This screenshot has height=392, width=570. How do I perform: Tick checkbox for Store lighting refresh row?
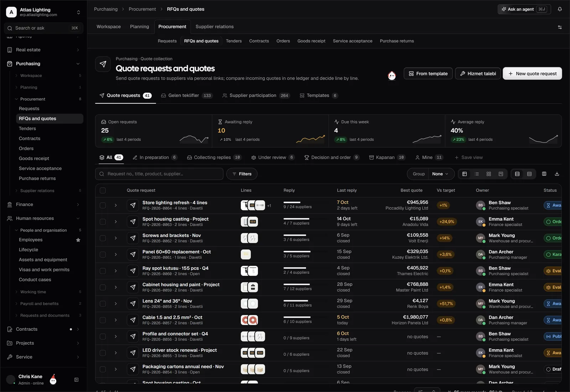coord(103,205)
